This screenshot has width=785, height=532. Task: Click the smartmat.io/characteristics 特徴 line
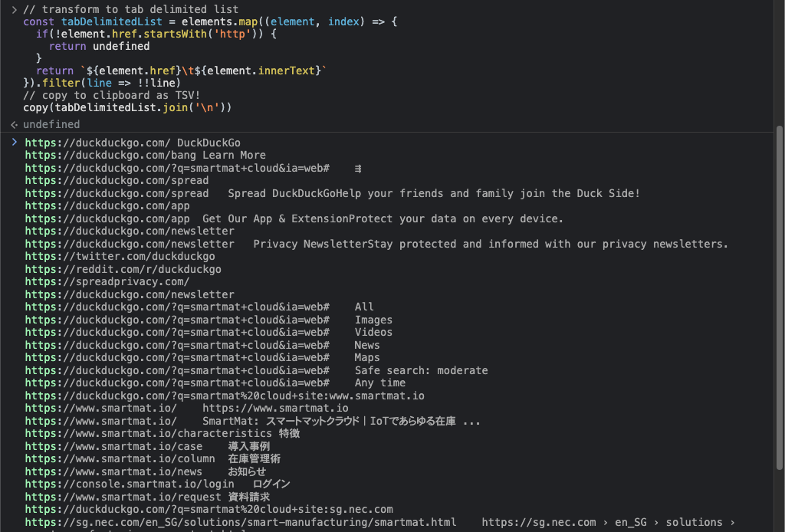(163, 433)
